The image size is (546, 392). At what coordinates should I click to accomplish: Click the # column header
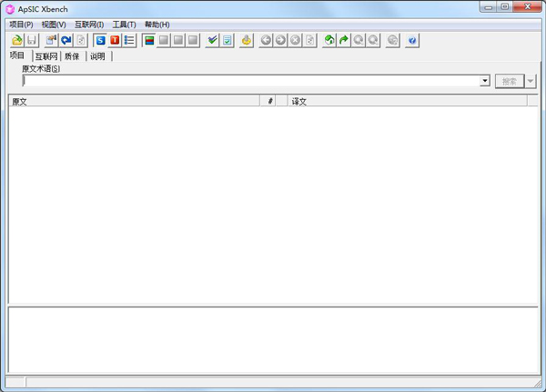click(270, 101)
